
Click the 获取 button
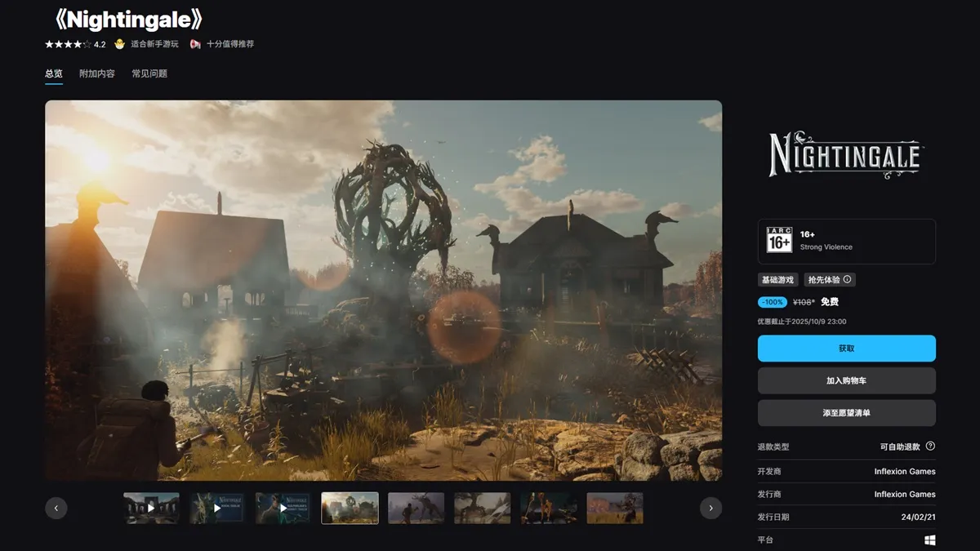846,349
